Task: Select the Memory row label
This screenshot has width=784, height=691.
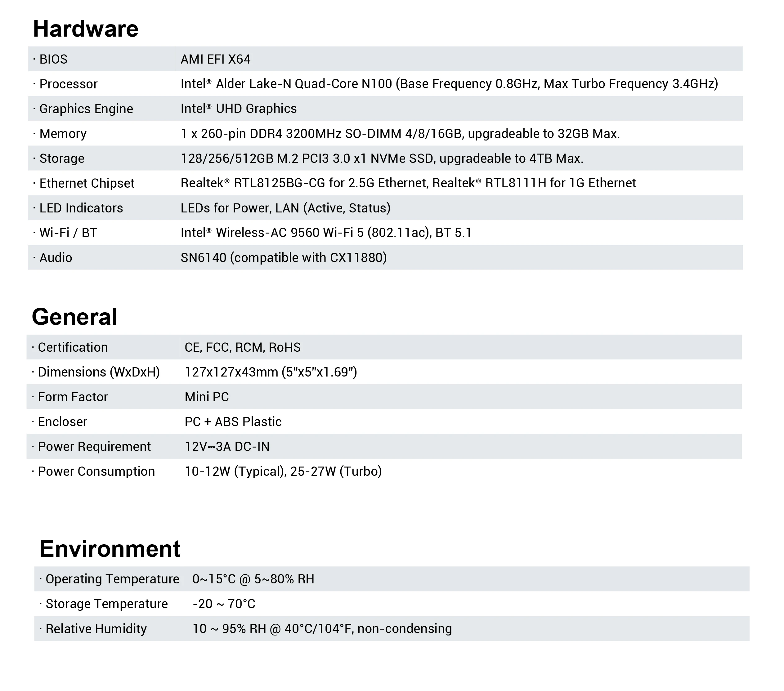Action: click(63, 133)
